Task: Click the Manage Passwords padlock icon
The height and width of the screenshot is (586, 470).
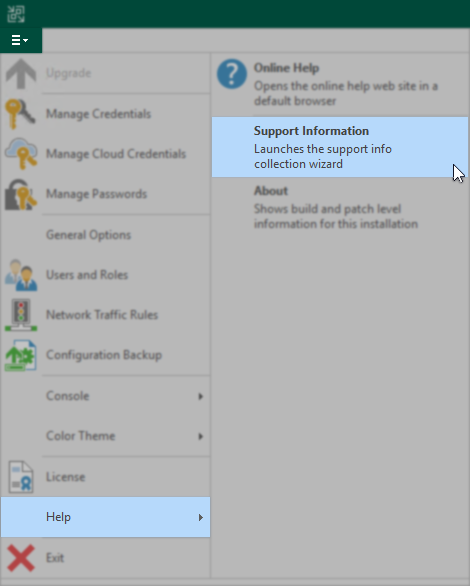Action: (21, 194)
